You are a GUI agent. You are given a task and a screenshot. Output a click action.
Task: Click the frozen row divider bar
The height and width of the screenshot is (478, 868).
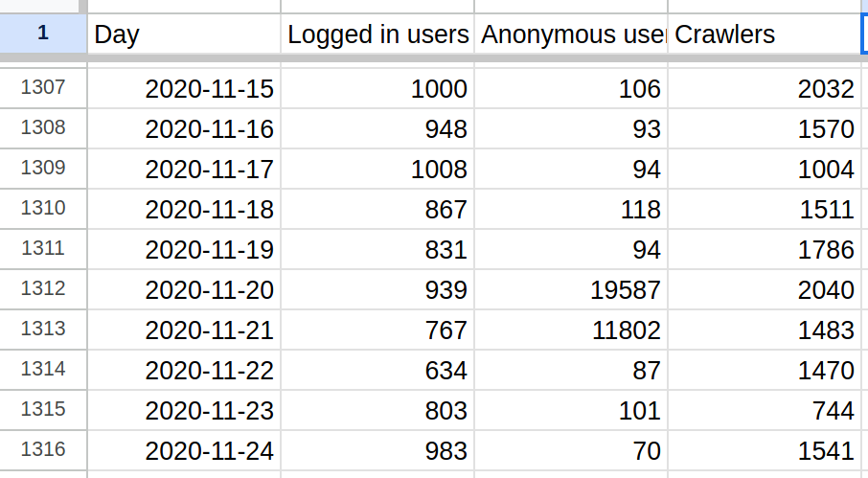pos(434,57)
